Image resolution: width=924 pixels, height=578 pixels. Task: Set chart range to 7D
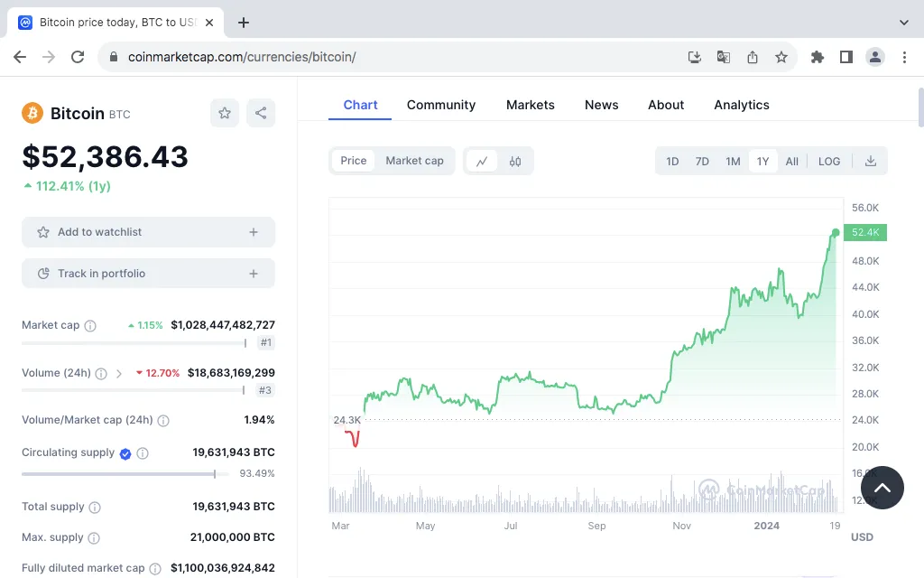(702, 162)
